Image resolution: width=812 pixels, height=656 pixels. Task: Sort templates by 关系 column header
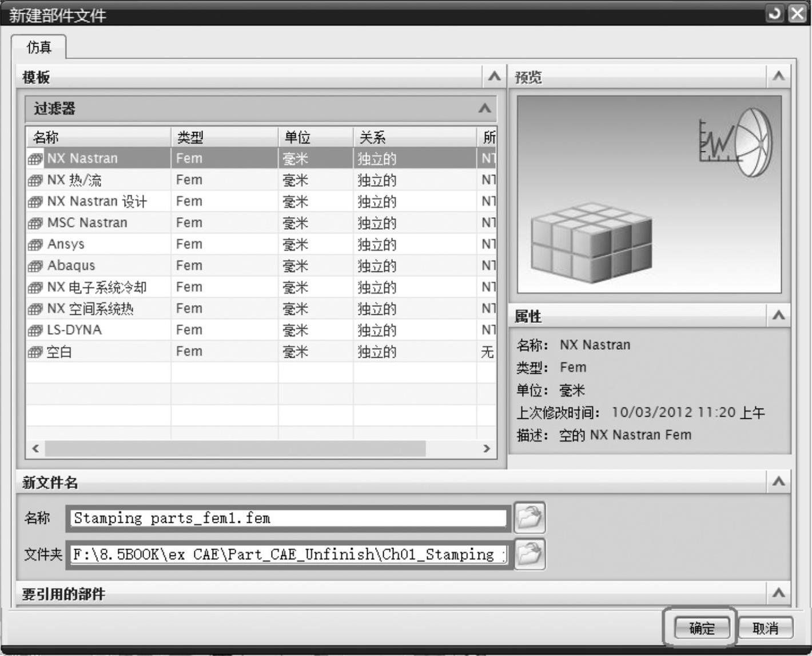click(415, 137)
